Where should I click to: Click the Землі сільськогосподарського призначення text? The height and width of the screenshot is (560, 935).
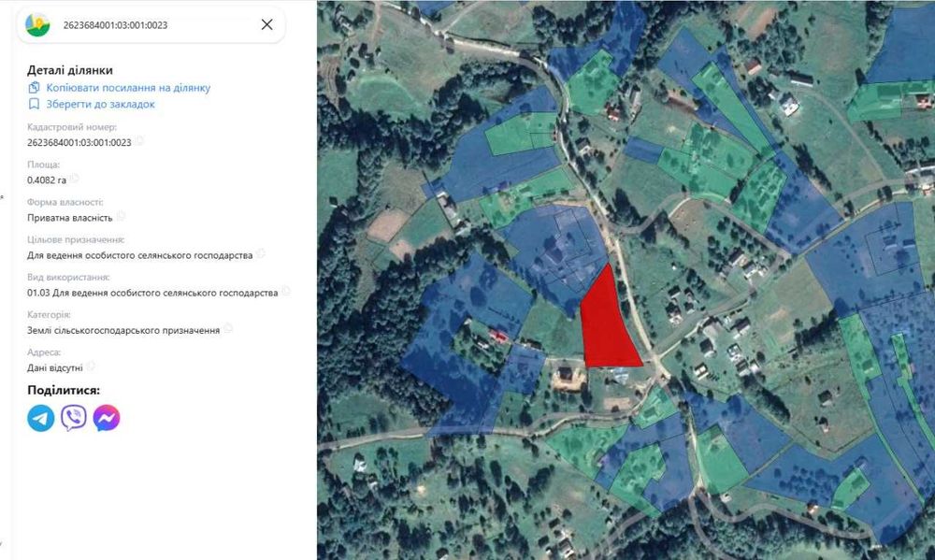(x=123, y=330)
